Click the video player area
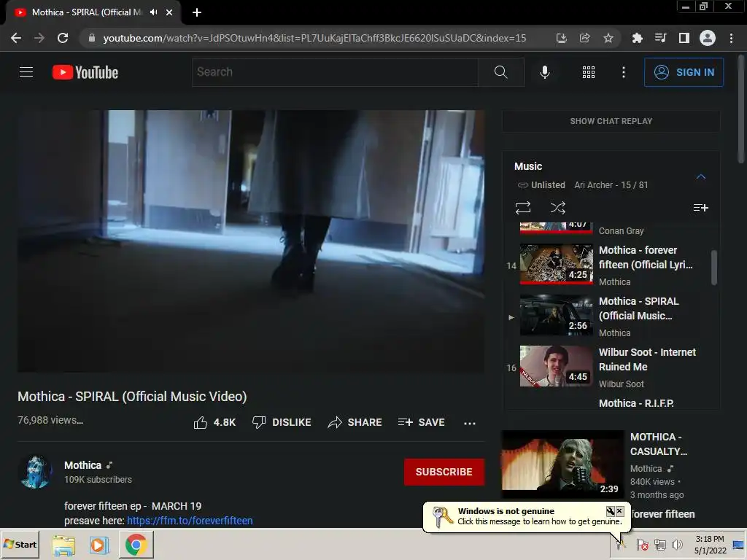Viewport: 747px width, 560px height. 251,241
